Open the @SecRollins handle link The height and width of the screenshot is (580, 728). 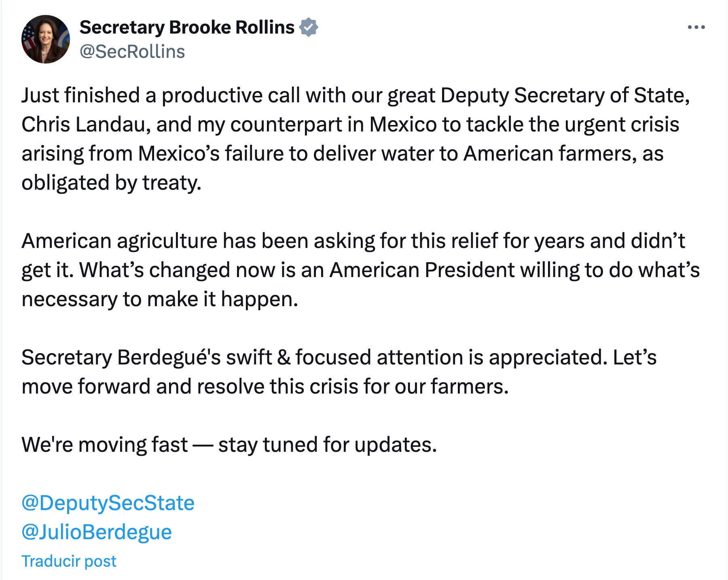[132, 52]
